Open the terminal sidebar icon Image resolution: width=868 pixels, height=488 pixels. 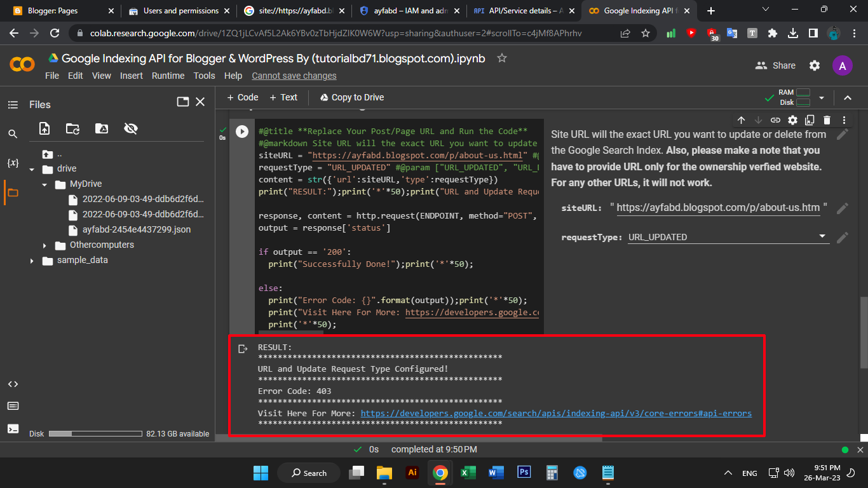13,428
